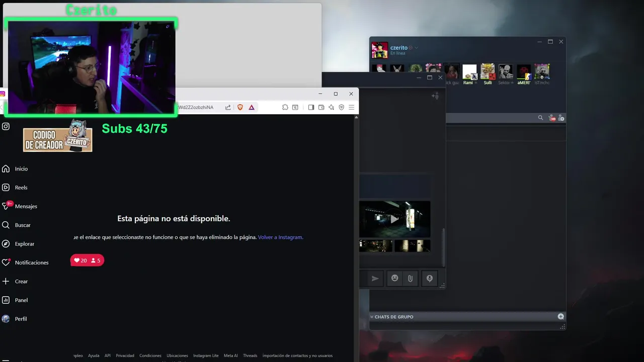Click add a friend icon in Steam
This screenshot has width=644, height=362.
(561, 118)
